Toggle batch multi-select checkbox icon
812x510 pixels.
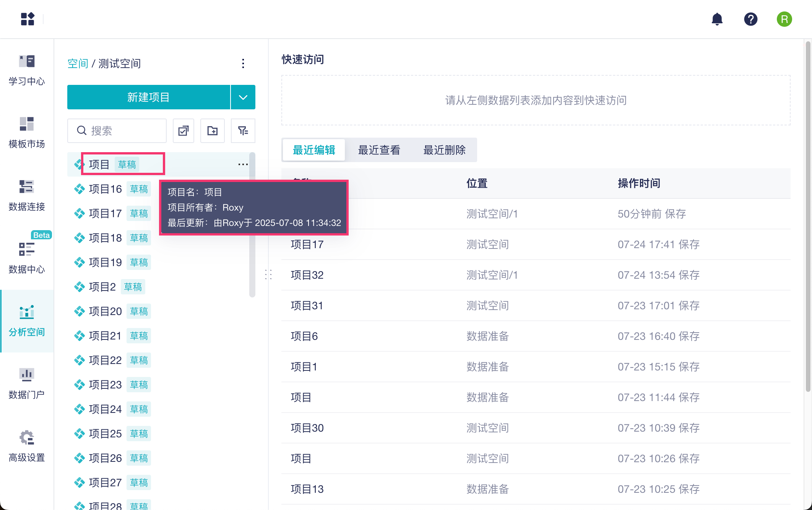pyautogui.click(x=184, y=131)
